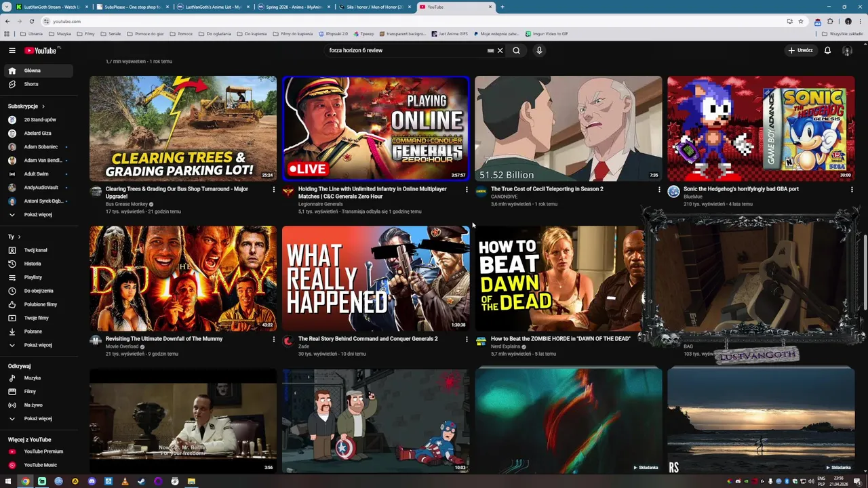Open Główna home in sidebar
868x488 pixels.
tap(38, 70)
